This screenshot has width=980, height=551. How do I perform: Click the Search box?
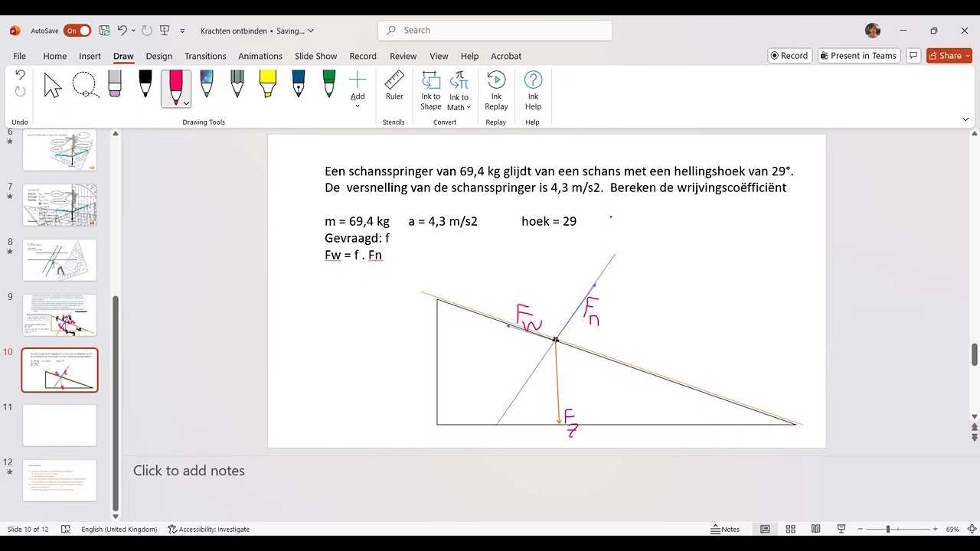[495, 31]
